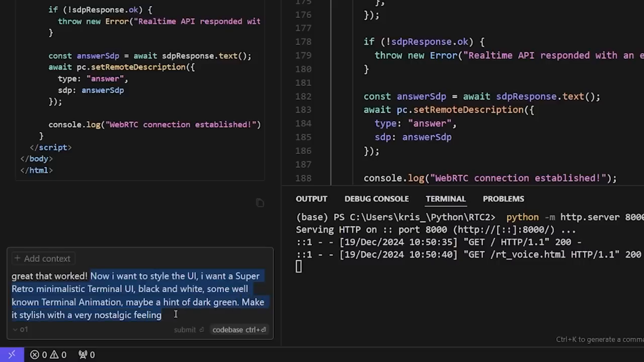The height and width of the screenshot is (362, 644).
Task: Click the '</body>' tag in chat code
Action: [36, 158]
